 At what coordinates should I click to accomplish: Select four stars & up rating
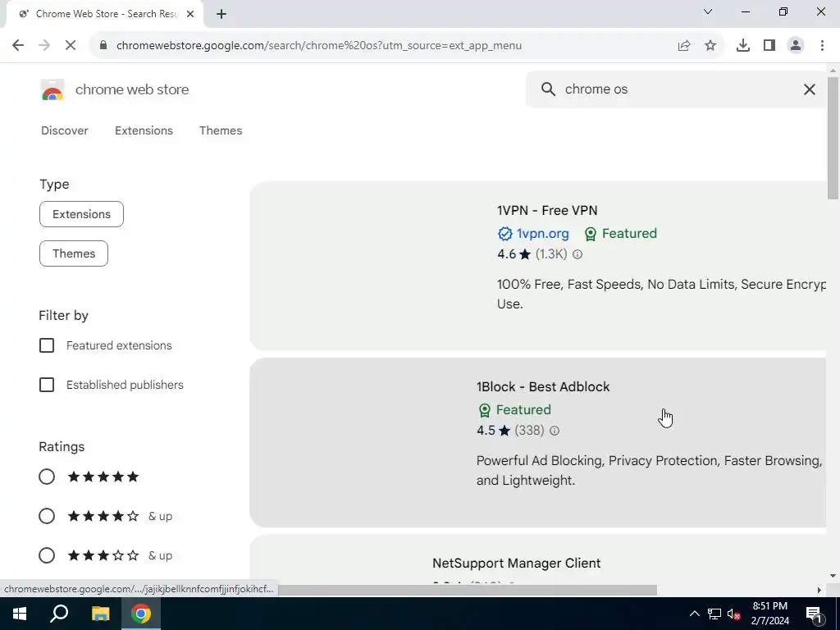pos(47,516)
